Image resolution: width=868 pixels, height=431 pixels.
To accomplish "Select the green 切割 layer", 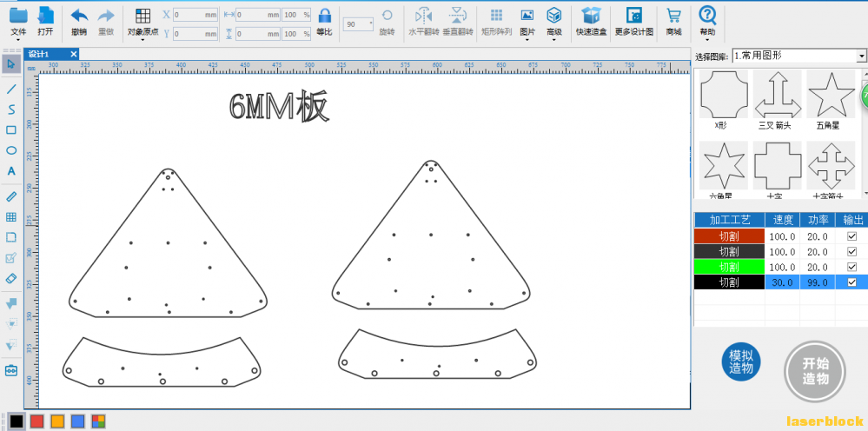I will 730,268.
